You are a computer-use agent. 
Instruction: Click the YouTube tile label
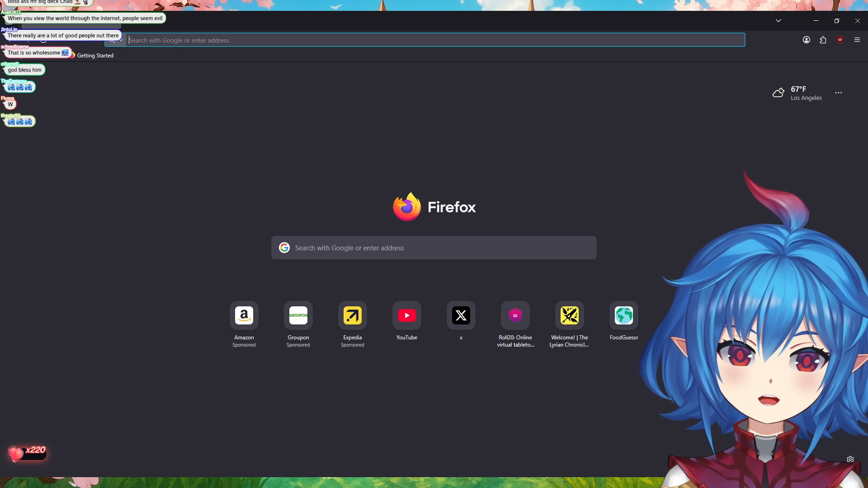[x=407, y=338]
